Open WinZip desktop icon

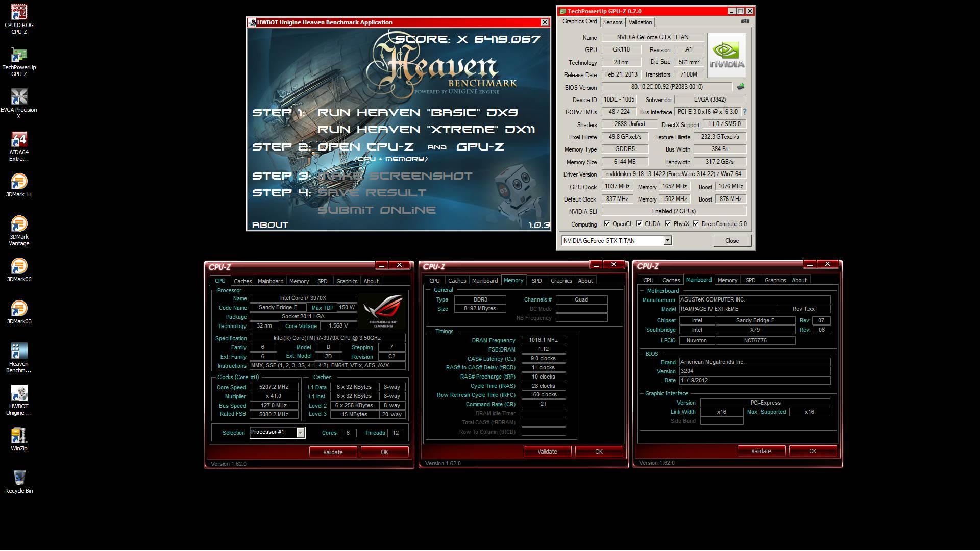tap(19, 439)
